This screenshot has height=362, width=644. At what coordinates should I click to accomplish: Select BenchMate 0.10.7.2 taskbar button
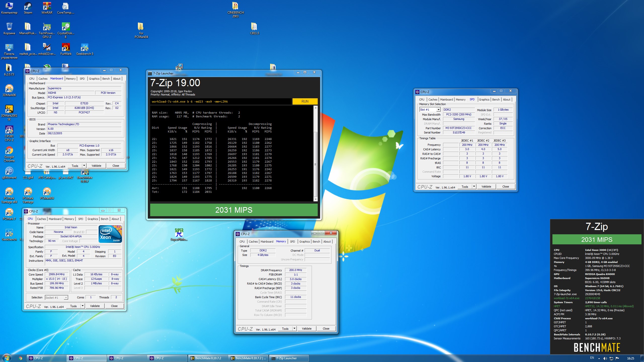point(208,358)
